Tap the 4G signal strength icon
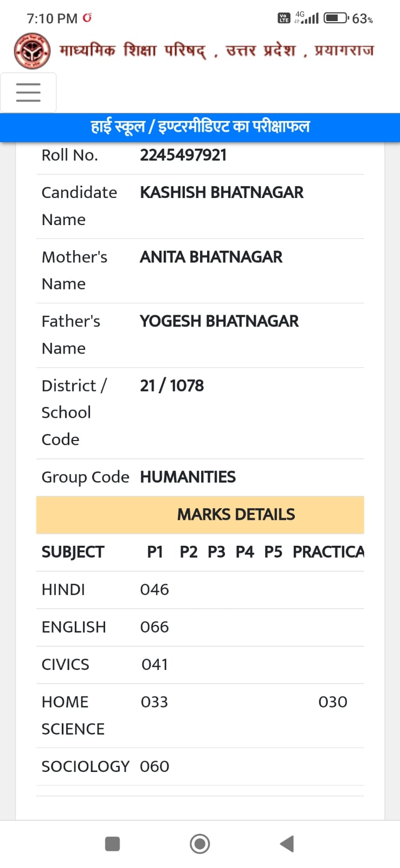 point(306,18)
